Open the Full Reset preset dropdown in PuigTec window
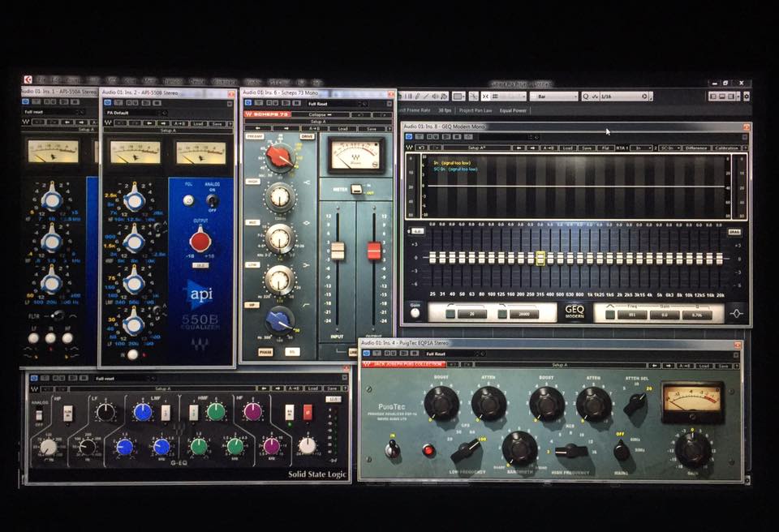The width and height of the screenshot is (779, 532). (x=454, y=354)
